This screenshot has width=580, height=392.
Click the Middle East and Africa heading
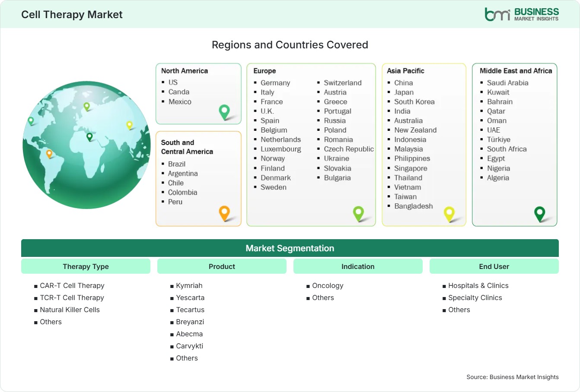(x=516, y=71)
